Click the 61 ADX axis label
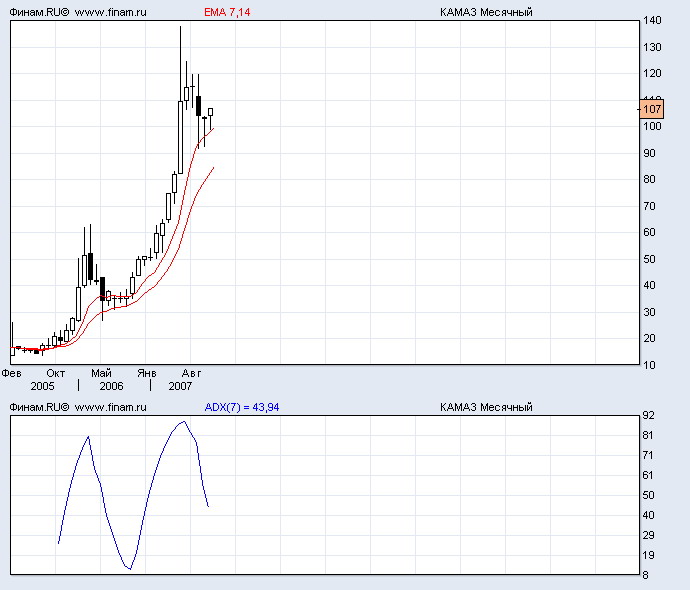 point(649,475)
